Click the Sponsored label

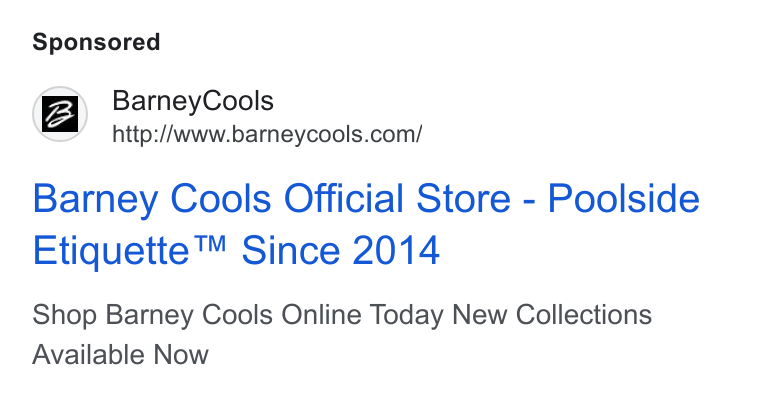point(96,42)
